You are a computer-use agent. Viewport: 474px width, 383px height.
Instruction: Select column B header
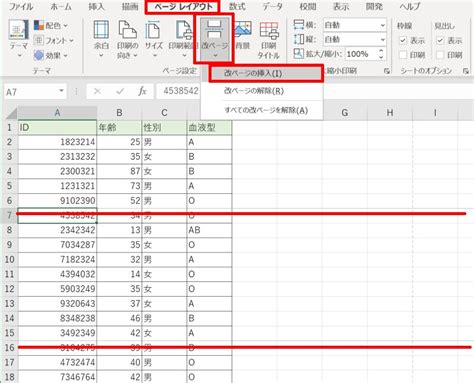pyautogui.click(x=119, y=113)
